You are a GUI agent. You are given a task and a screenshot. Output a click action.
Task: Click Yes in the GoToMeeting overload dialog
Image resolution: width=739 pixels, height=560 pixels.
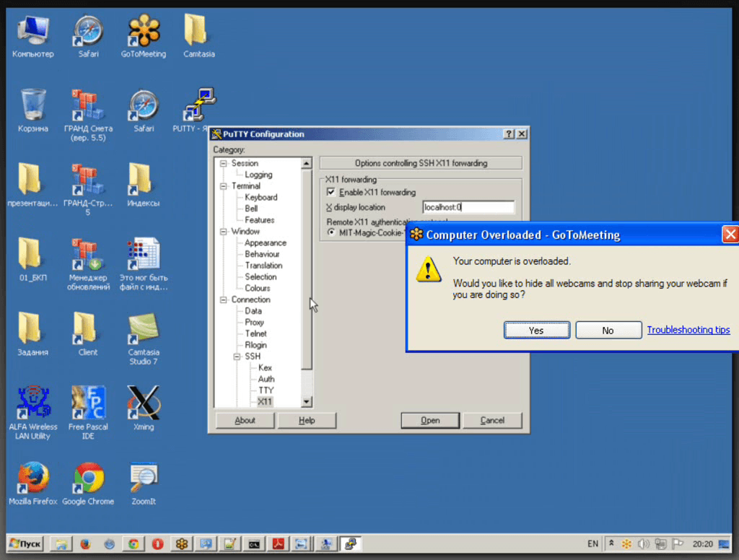(x=537, y=330)
